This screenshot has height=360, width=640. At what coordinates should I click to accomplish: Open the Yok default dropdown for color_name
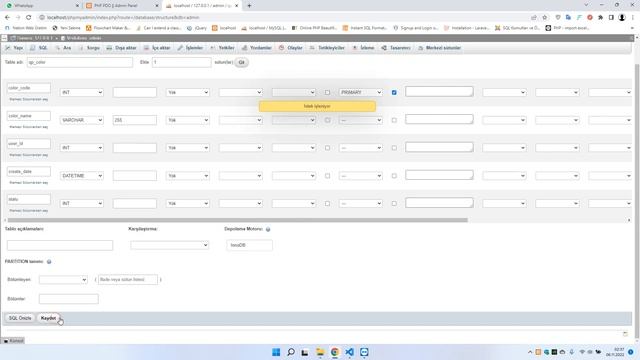coord(188,120)
